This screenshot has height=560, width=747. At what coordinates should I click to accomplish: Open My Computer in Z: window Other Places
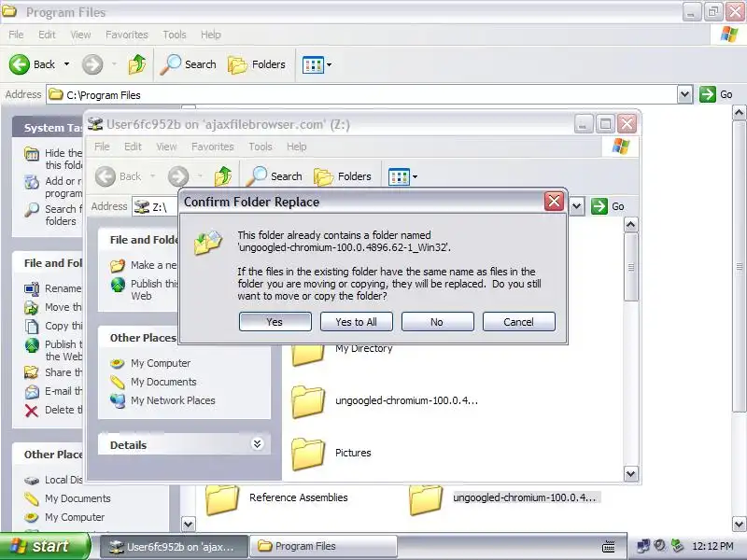161,363
